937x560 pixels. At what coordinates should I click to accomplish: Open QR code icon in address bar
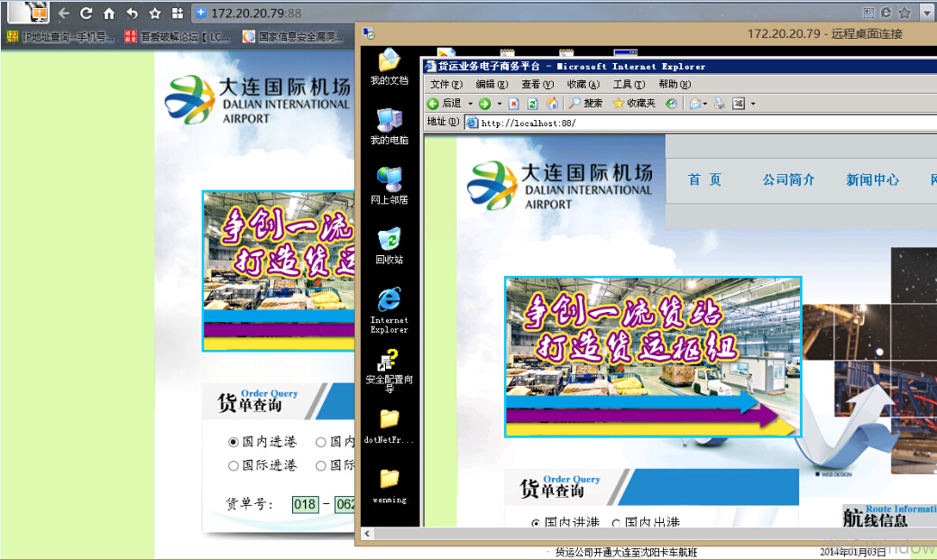868,13
